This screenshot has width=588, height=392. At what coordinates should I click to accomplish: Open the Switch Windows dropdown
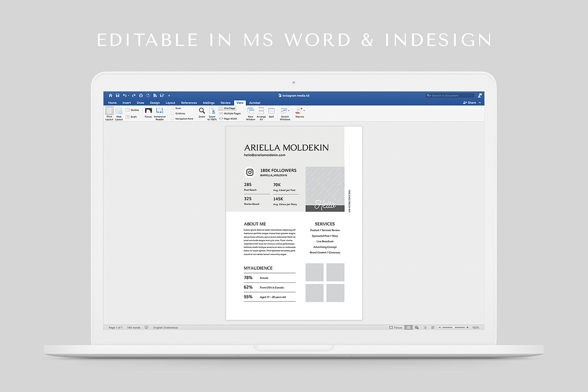285,114
